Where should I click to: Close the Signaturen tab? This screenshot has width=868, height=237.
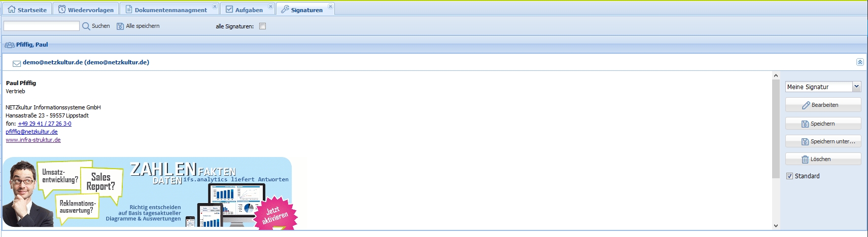tap(330, 7)
